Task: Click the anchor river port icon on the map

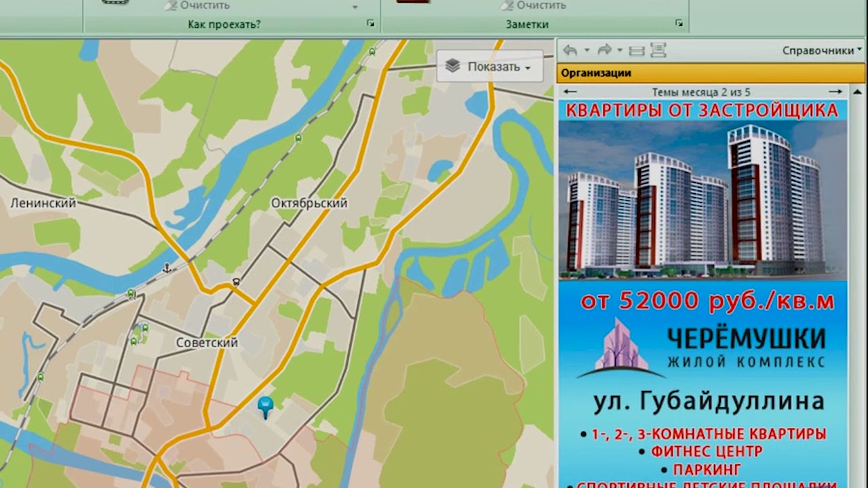Action: pos(167,270)
